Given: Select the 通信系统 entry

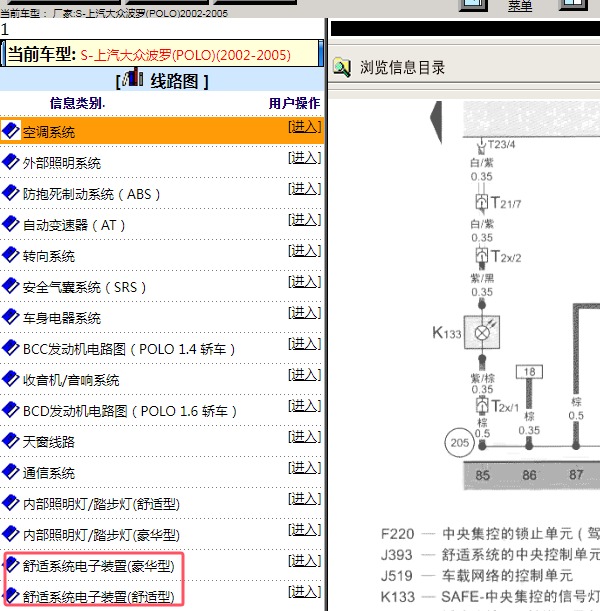Looking at the screenshot, I should tap(49, 473).
